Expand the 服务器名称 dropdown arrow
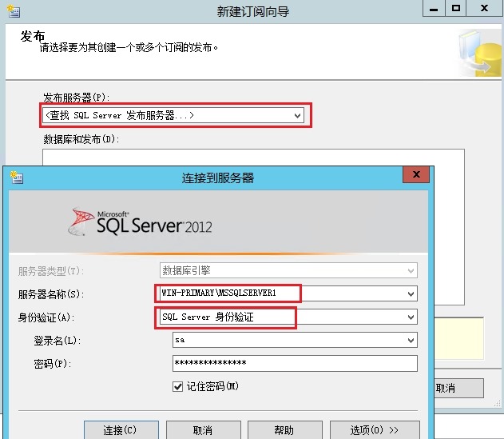Screen dimensions: 504x439 (411, 293)
